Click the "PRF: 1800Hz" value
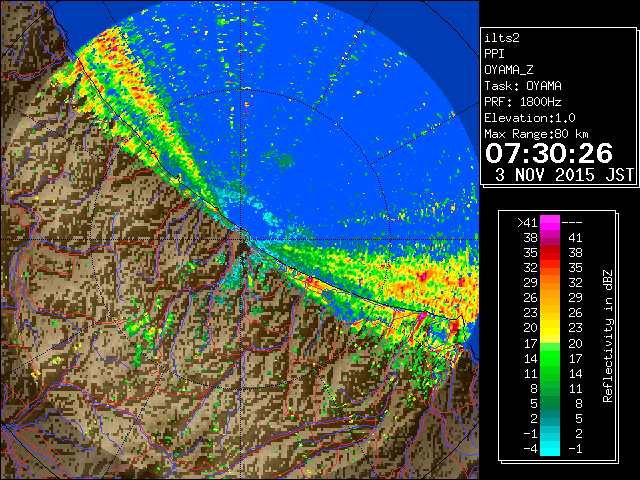 522,102
